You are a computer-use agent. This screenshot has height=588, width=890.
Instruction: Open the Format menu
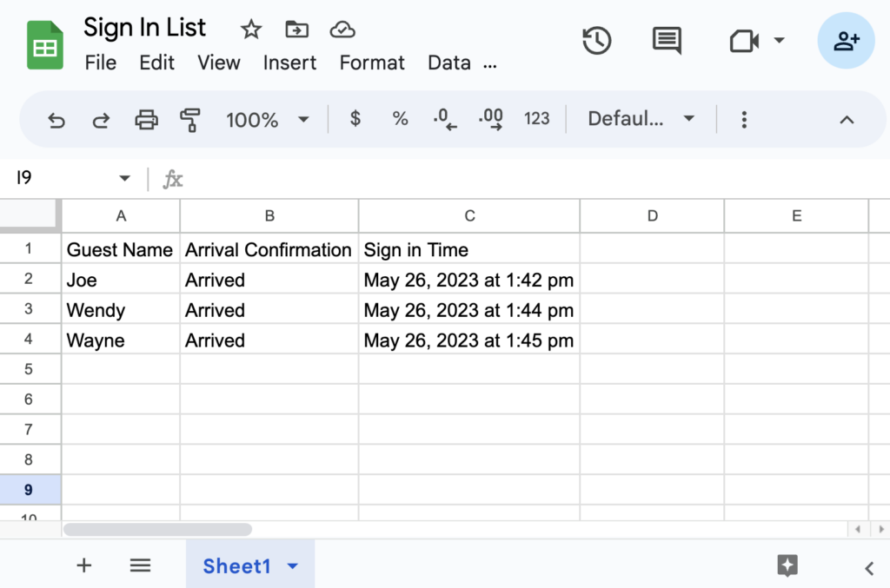pos(371,63)
